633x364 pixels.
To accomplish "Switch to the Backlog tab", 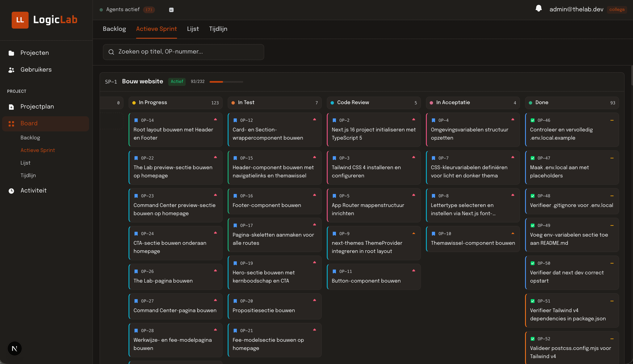I will (114, 29).
